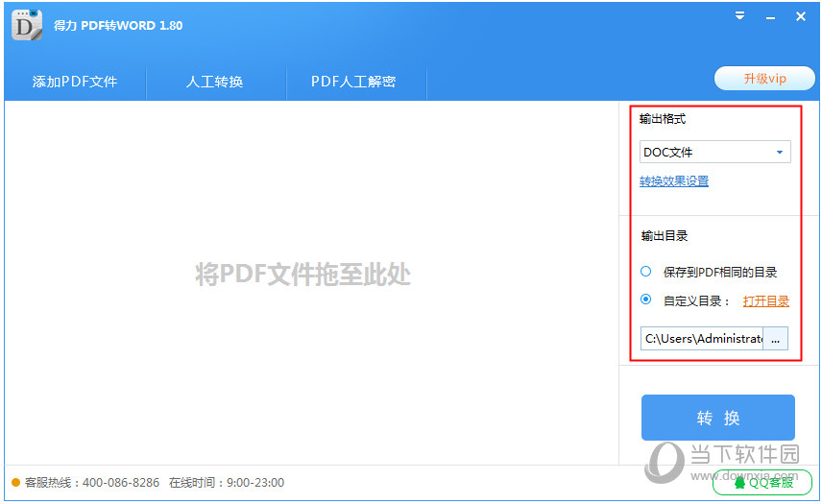This screenshot has width=822, height=504.
Task: Select 保存到PDF相同的目录 radio option
Action: click(646, 272)
